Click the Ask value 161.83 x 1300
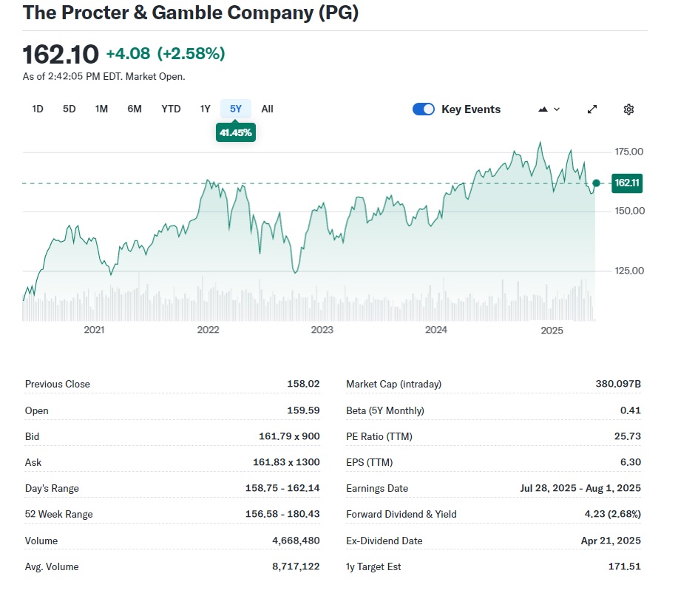Viewport: 695px width, 616px height. coord(286,462)
